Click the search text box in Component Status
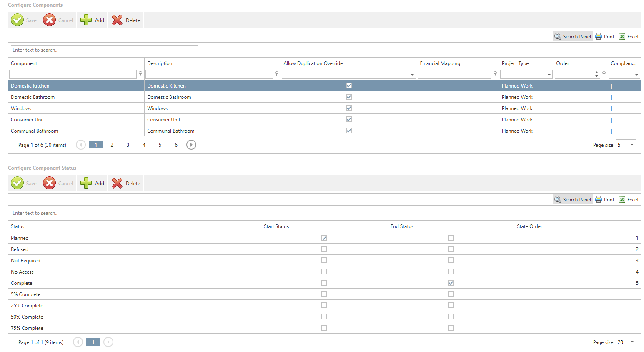This screenshot has width=644, height=352. coord(104,213)
